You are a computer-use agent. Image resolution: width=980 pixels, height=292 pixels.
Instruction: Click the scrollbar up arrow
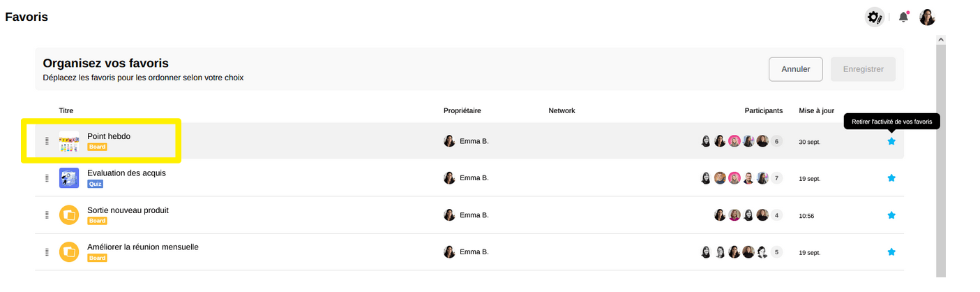[940, 40]
